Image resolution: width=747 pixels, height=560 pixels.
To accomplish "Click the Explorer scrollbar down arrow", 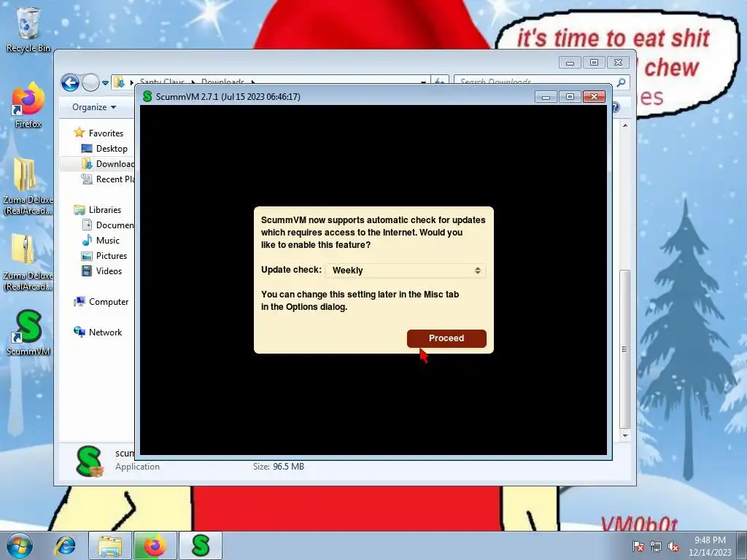I will tap(625, 435).
